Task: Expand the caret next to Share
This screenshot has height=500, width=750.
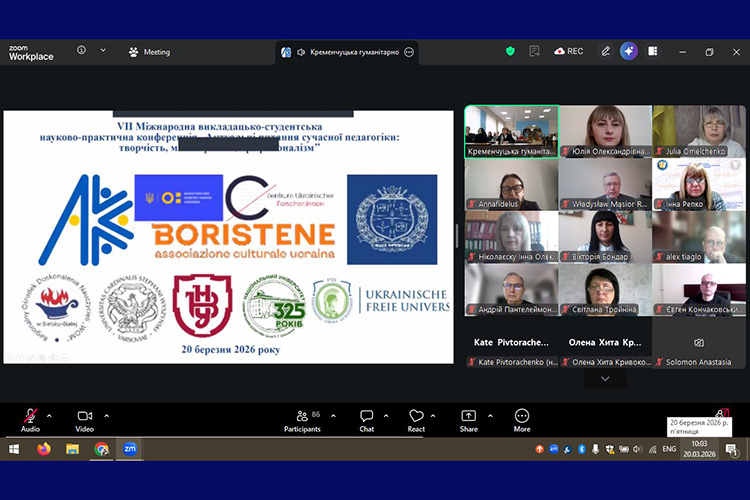Action: coord(489,414)
